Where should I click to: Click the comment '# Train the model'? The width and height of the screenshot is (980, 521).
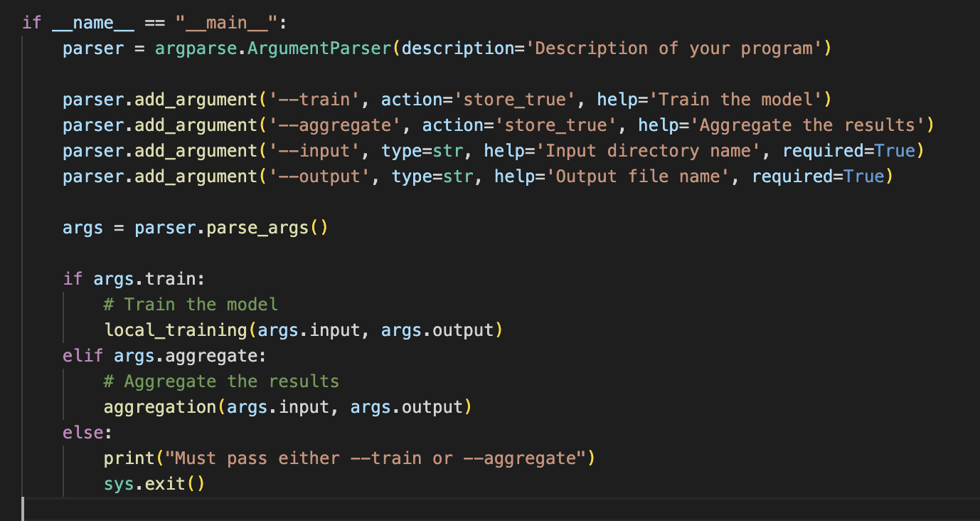pyautogui.click(x=191, y=305)
